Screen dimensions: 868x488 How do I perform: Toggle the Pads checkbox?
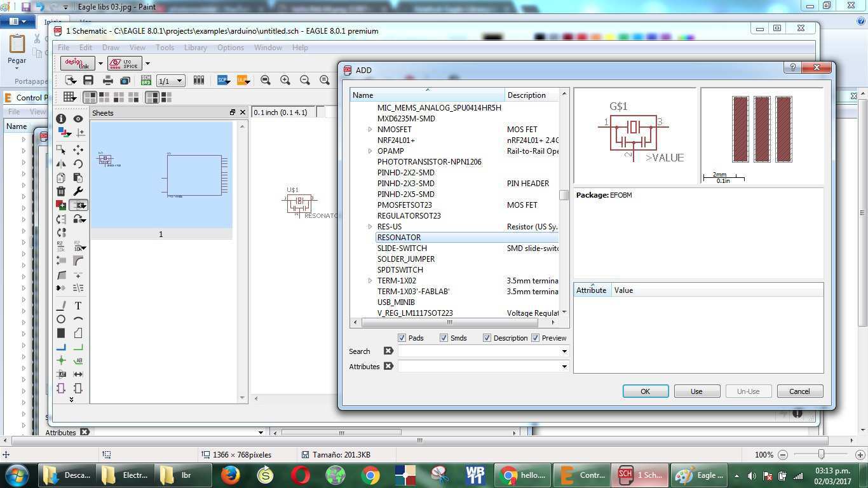[402, 338]
